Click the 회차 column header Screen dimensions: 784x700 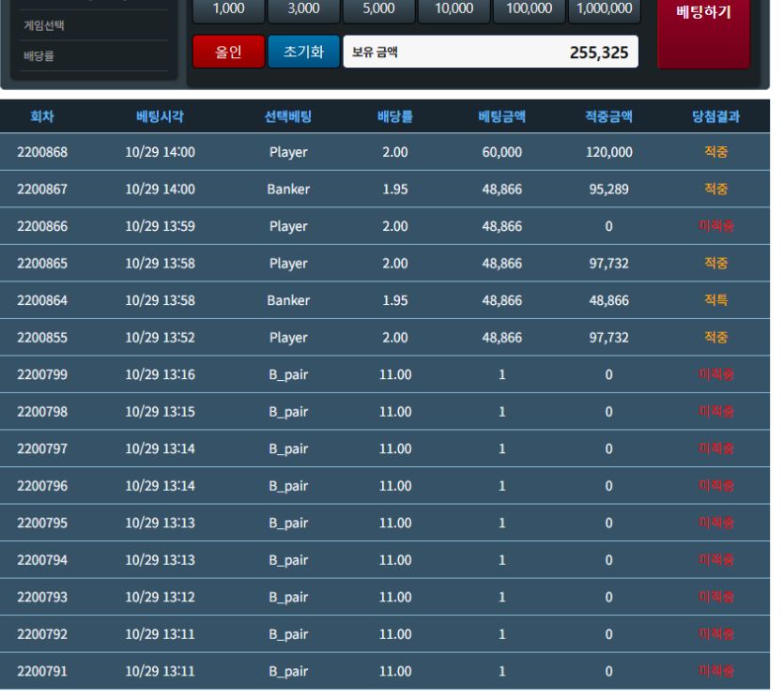point(42,116)
